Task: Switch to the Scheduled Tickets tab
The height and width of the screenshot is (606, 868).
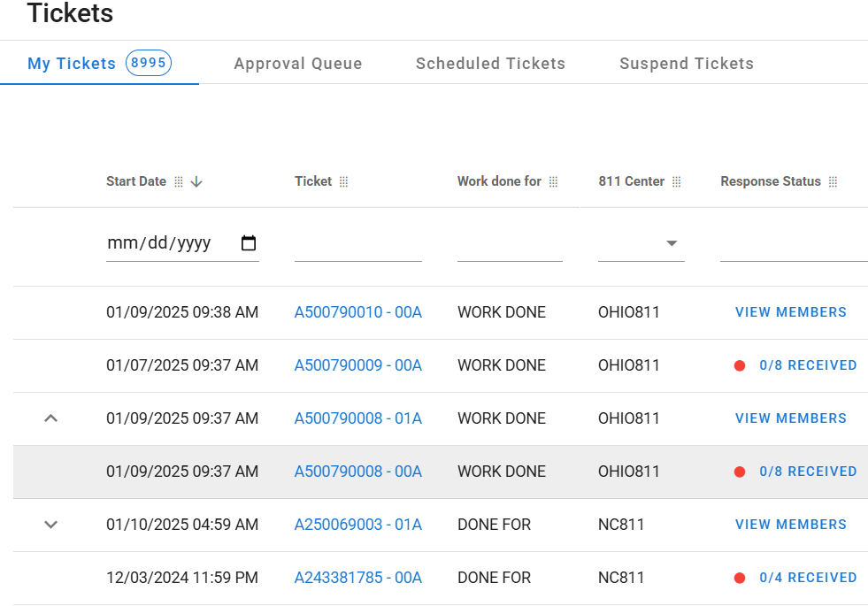Action: tap(490, 64)
